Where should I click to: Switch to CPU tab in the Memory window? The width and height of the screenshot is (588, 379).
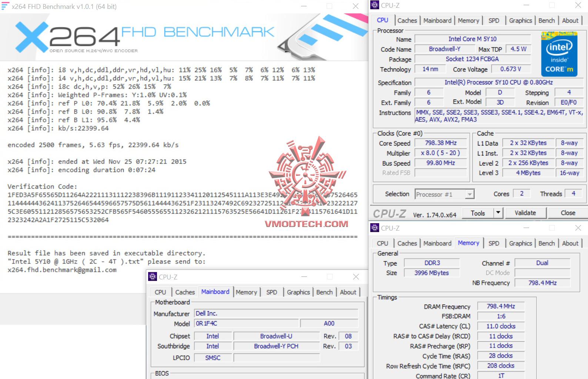pyautogui.click(x=382, y=243)
